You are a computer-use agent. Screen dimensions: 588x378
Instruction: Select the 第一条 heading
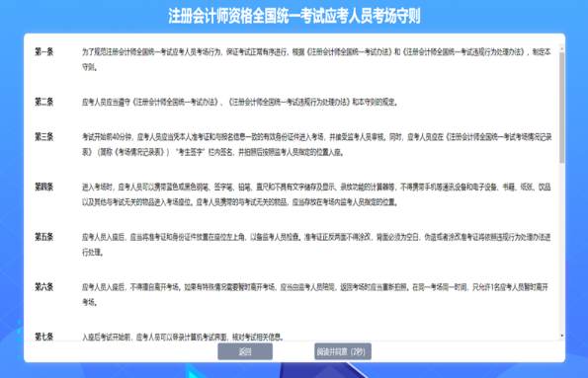(43, 51)
